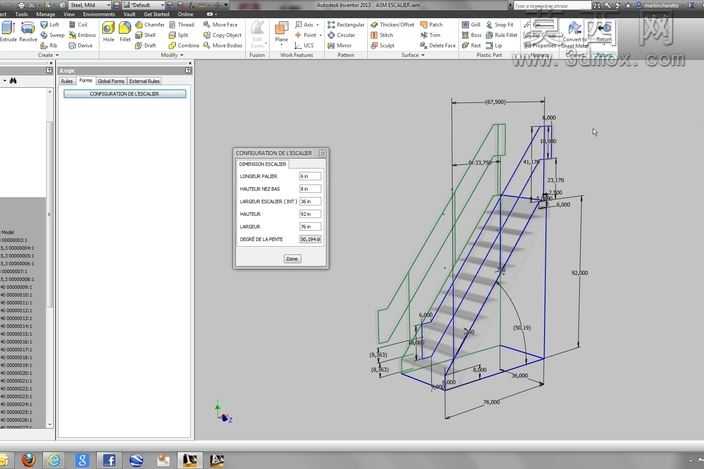The height and width of the screenshot is (469, 704).
Task: Select the Extrude tool
Action: coord(8,31)
